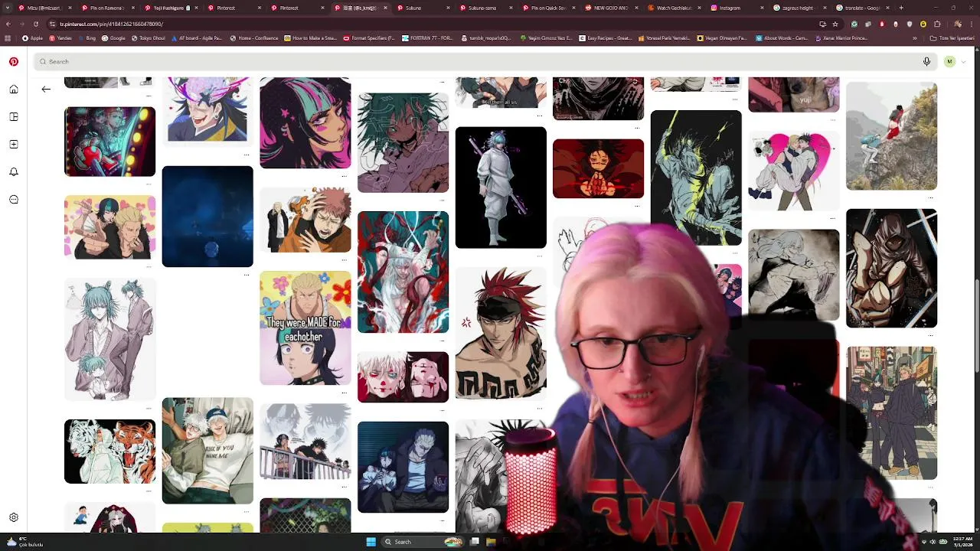
Task: Open the sepia embracing figures sketch pin
Action: 793,275
